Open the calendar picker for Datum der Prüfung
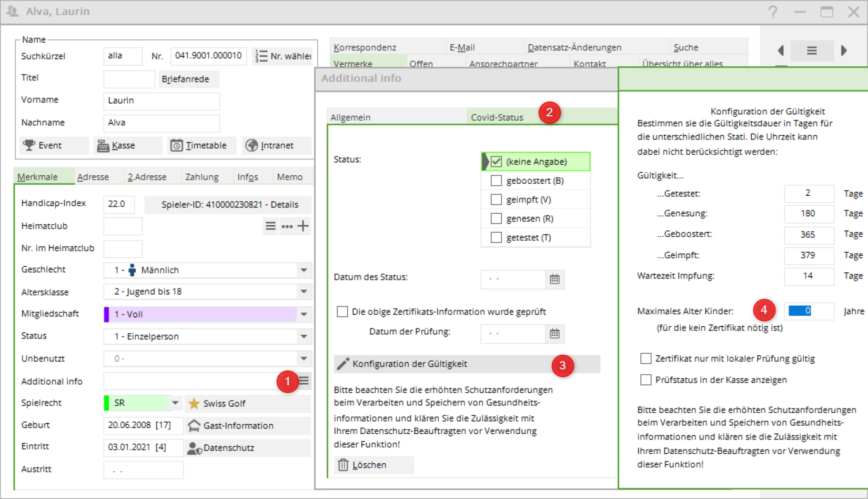This screenshot has width=868, height=499. [554, 334]
